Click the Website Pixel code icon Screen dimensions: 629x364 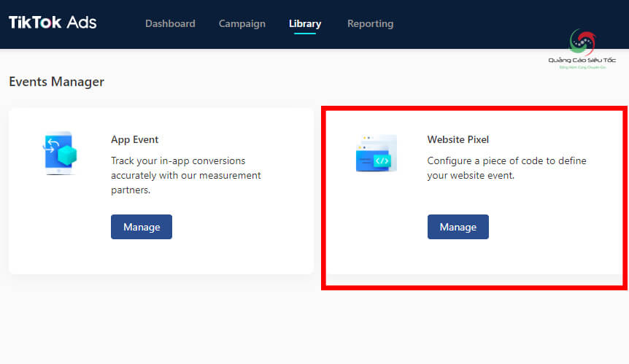pos(377,153)
